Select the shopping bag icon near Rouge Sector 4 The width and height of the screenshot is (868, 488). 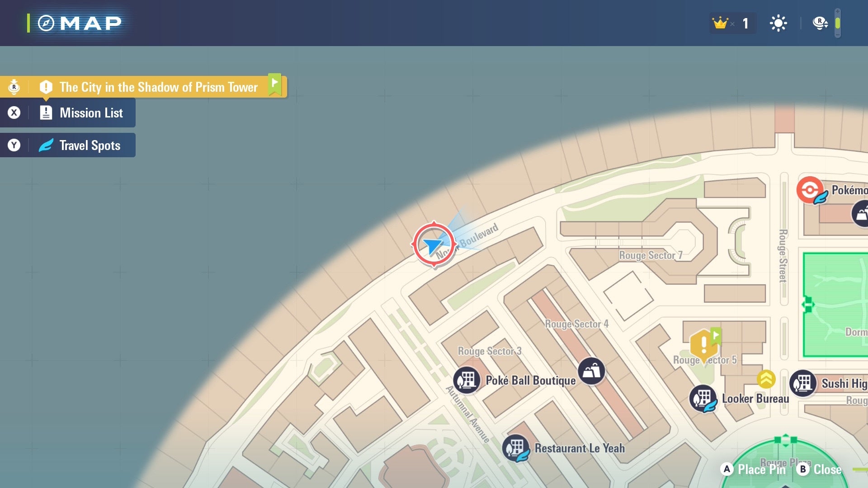(x=591, y=371)
